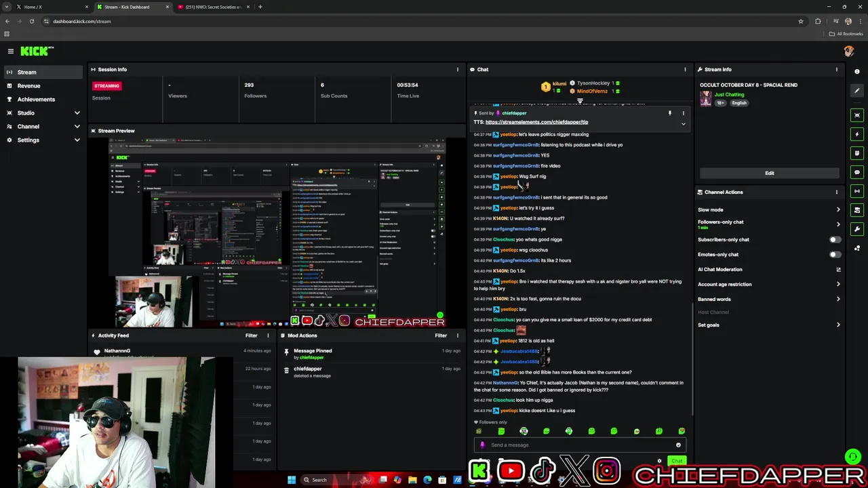The height and width of the screenshot is (488, 868).
Task: Switch to the Home / X browser tab
Action: (x=52, y=7)
